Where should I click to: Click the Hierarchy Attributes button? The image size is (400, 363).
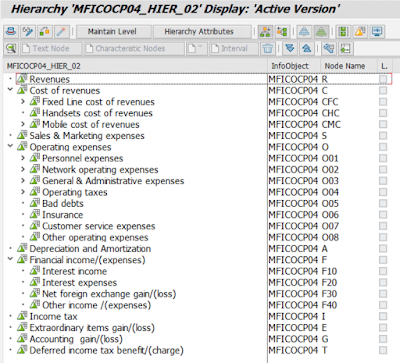[x=199, y=32]
